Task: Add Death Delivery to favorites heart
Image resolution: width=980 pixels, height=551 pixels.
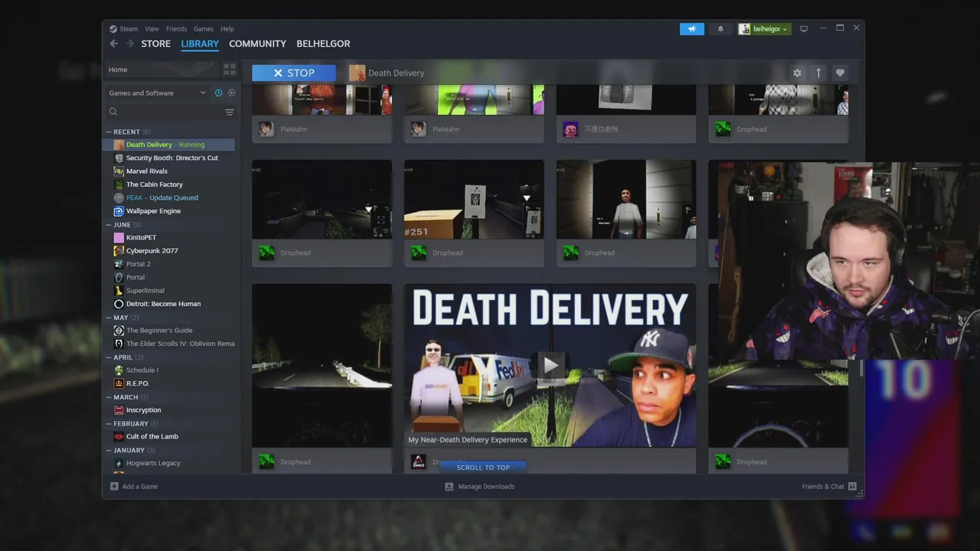Action: point(840,73)
